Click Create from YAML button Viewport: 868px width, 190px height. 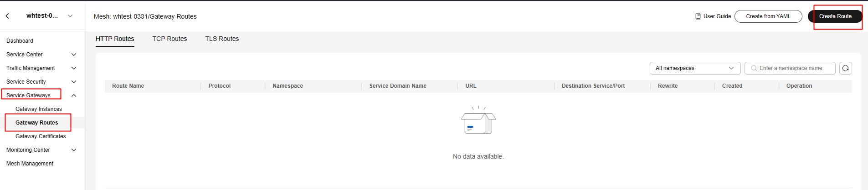tap(768, 16)
